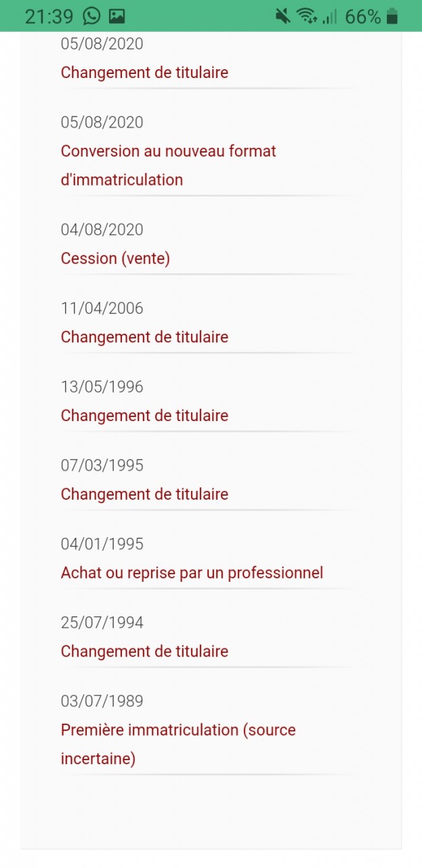The image size is (422, 868).
Task: Open the 11/04/2006 Changement de titulaire entry
Action: click(x=144, y=337)
